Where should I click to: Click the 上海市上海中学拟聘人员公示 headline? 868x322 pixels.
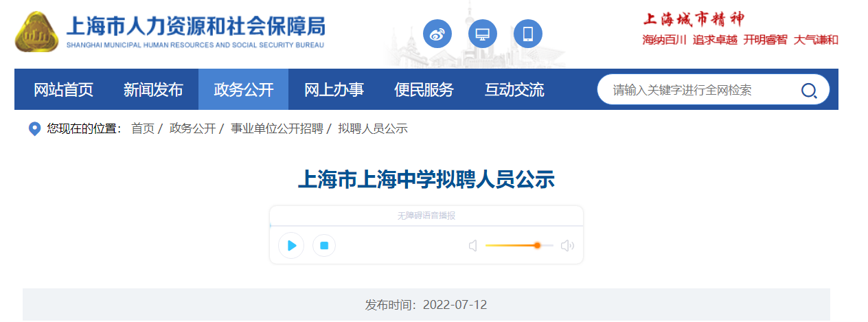point(426,179)
